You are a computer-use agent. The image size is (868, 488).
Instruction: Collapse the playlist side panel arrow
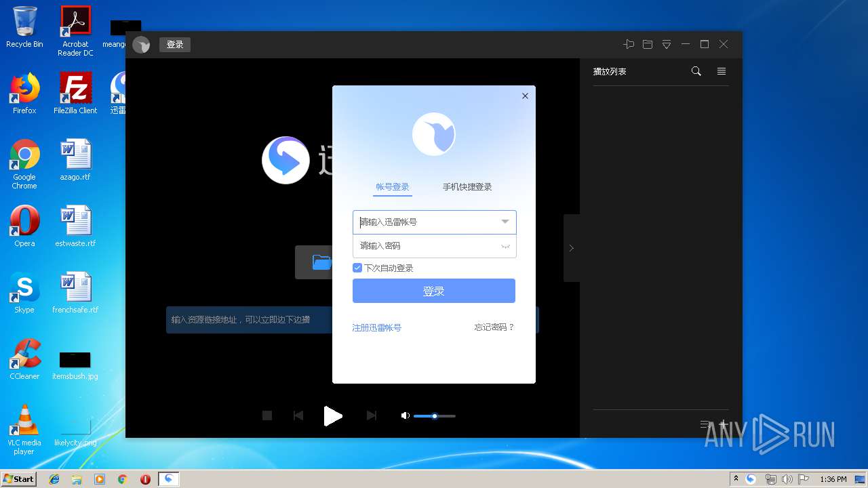coord(572,248)
